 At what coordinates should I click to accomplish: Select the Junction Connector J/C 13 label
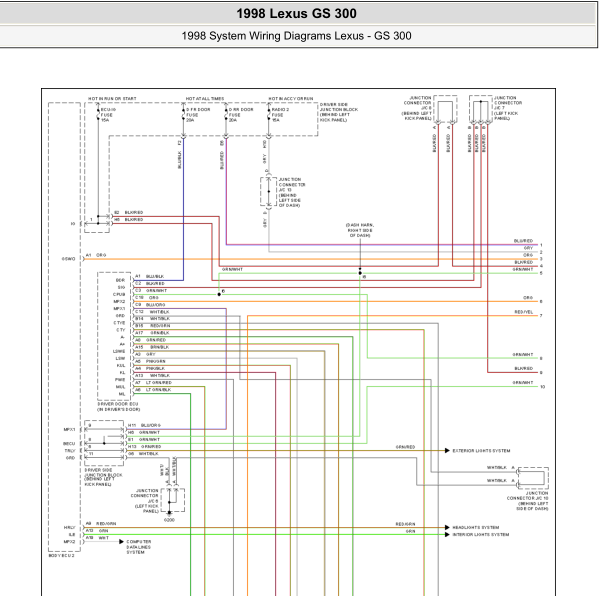(x=292, y=192)
